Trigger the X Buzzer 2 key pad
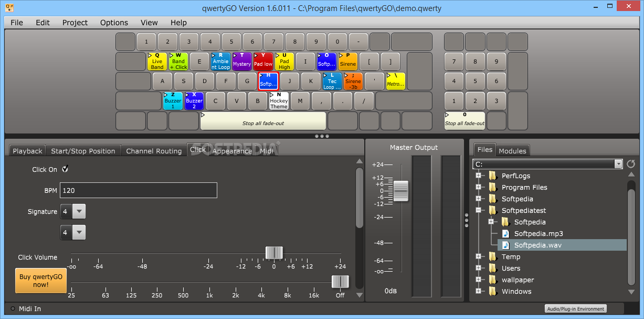This screenshot has width=644, height=319. point(194,101)
